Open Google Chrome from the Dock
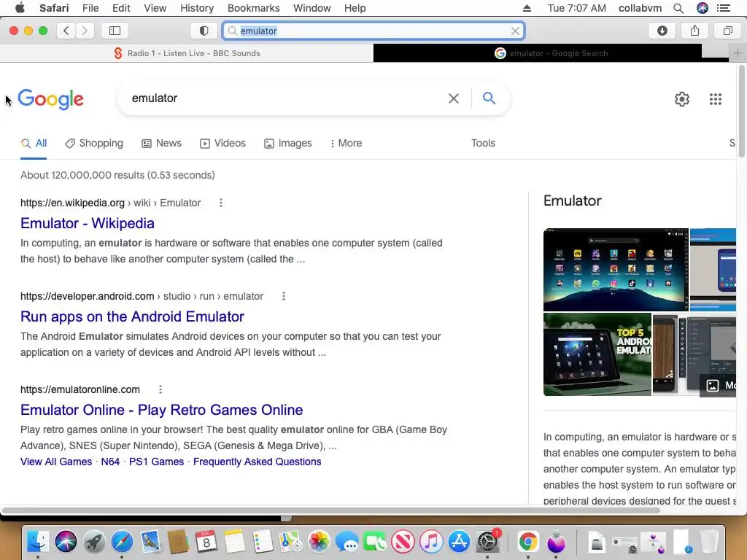The height and width of the screenshot is (560, 747). pos(528,542)
